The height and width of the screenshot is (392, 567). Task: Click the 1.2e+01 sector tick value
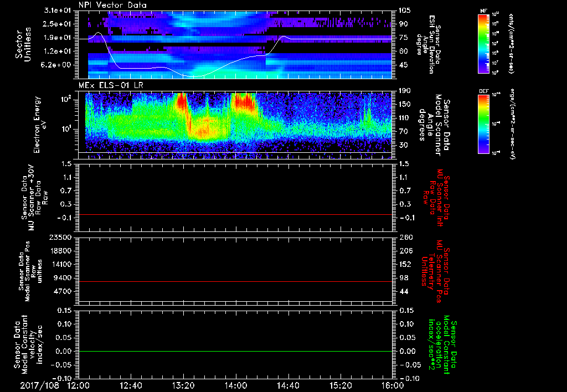58,51
